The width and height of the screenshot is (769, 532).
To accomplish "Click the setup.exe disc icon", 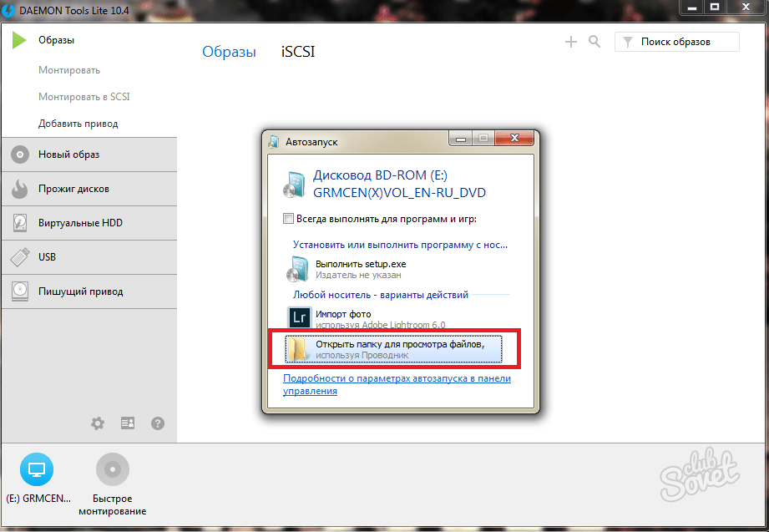I will click(x=298, y=269).
